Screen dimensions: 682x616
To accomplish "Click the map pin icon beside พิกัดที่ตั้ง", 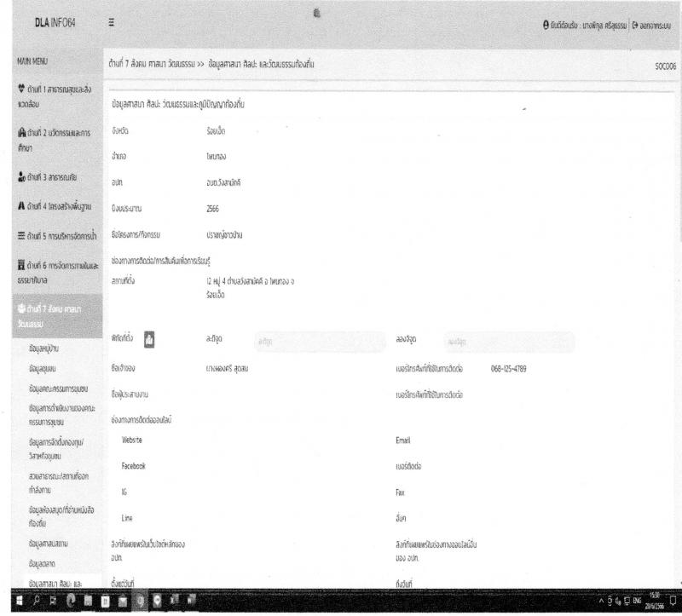I will tap(149, 339).
